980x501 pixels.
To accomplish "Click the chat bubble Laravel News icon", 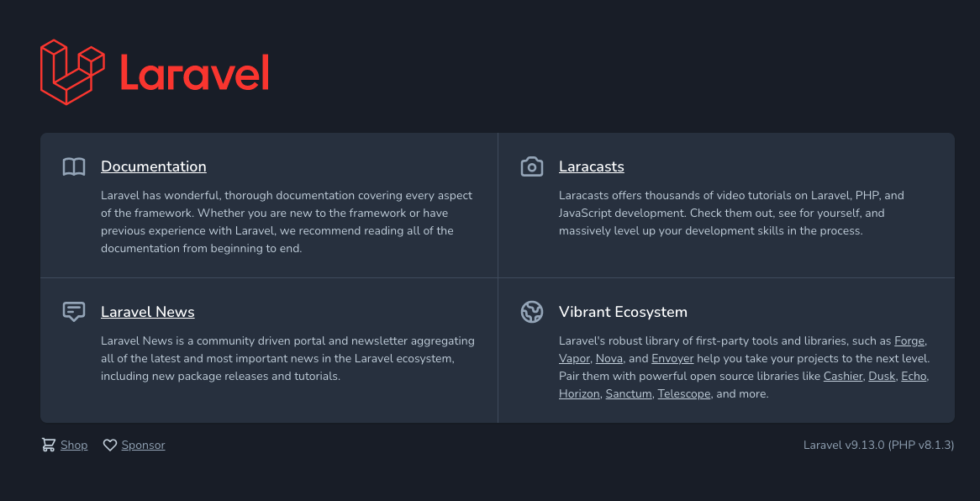I will 74,312.
